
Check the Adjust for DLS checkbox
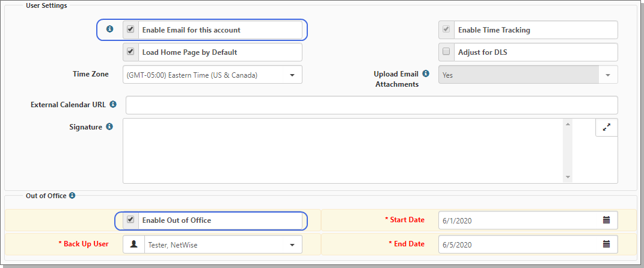446,52
